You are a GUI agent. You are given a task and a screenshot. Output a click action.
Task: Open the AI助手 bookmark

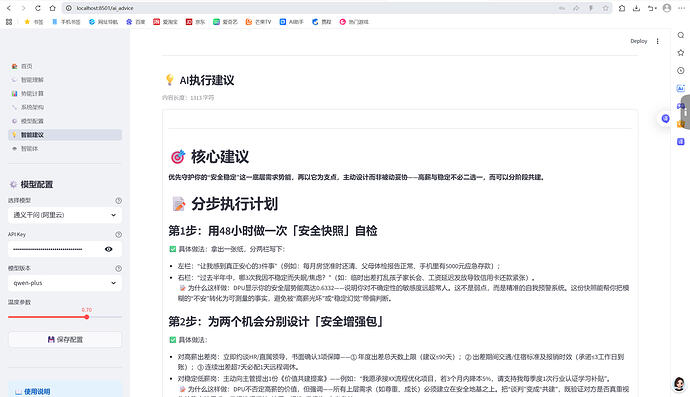point(292,22)
